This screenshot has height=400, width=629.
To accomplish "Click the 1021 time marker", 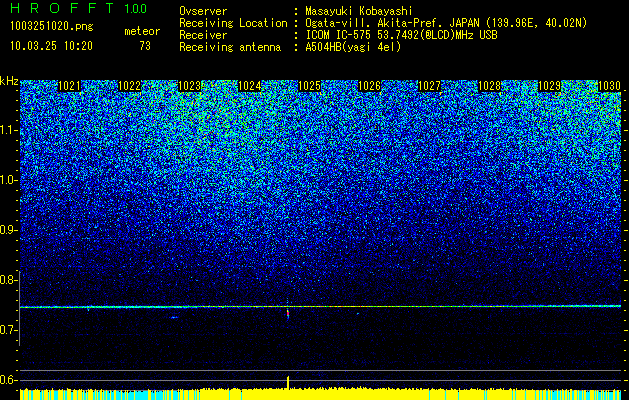I will point(69,86).
